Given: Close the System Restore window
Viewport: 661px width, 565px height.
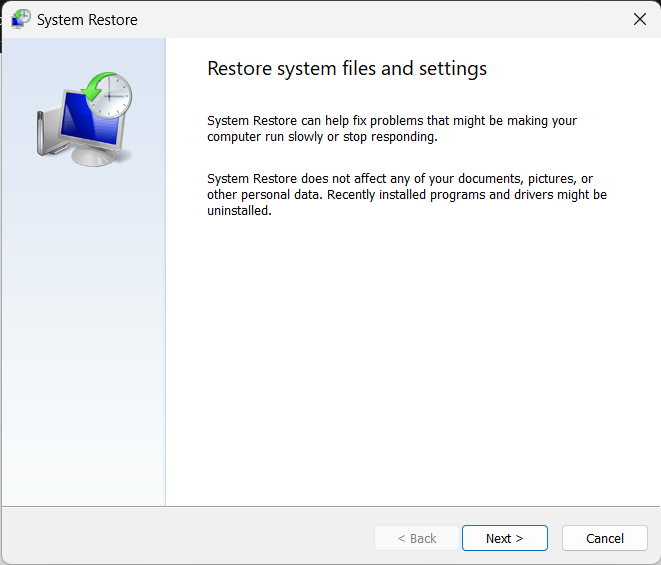Looking at the screenshot, I should [x=640, y=19].
